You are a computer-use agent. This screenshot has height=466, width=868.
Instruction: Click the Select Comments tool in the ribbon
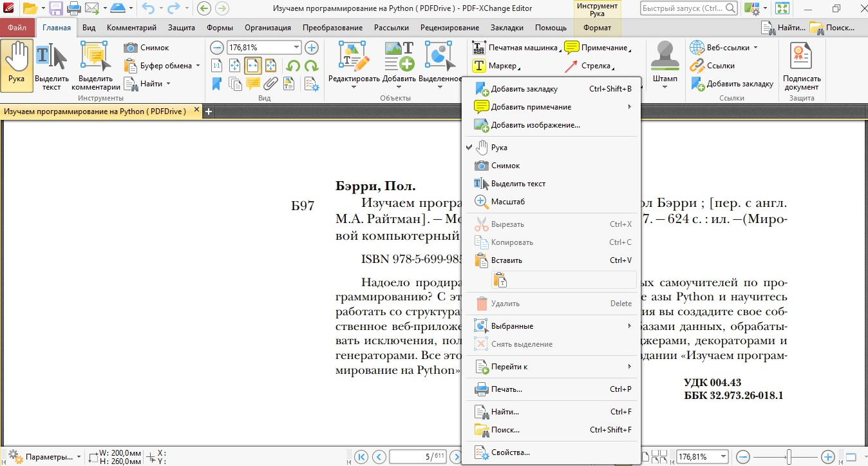(x=95, y=65)
